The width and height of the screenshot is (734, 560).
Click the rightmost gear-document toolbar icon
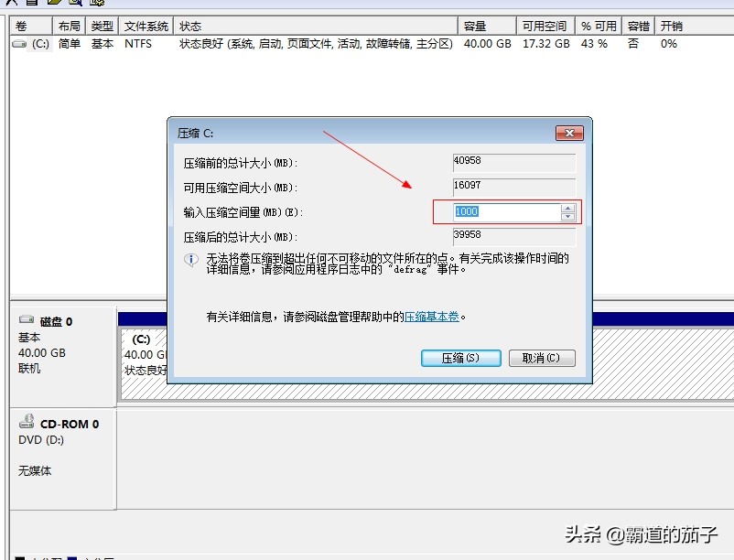pyautogui.click(x=96, y=5)
